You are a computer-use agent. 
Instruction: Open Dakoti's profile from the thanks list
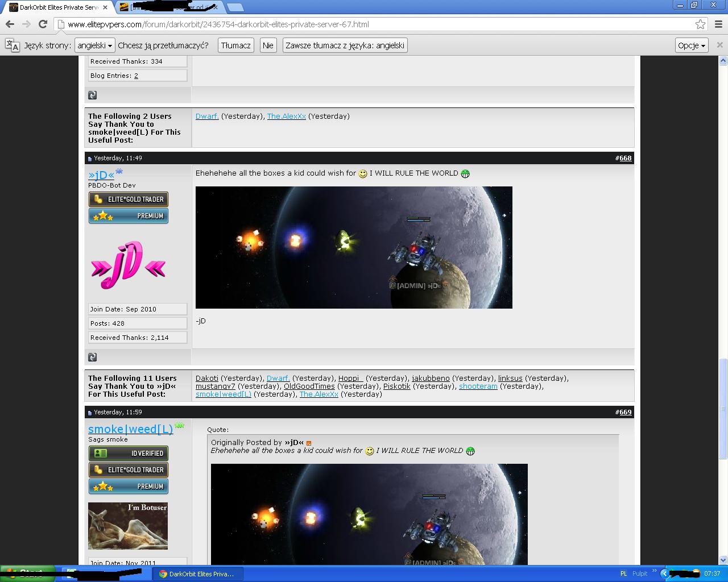(x=207, y=378)
